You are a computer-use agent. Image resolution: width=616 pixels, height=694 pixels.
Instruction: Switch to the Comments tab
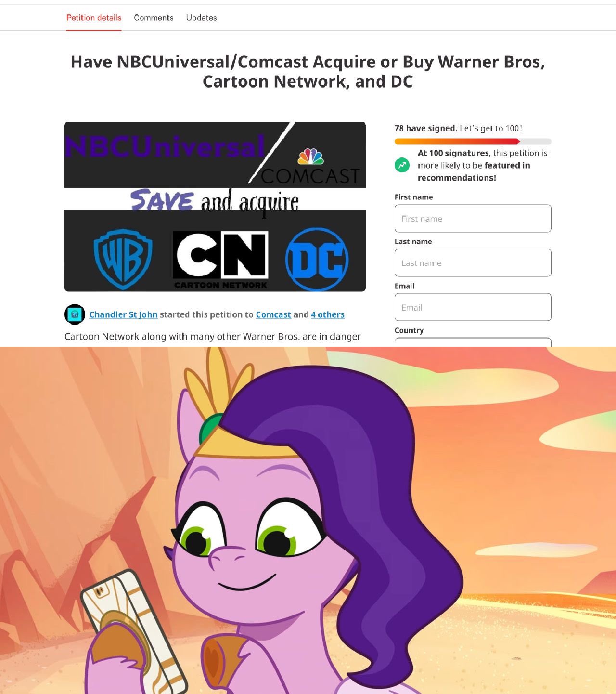154,18
